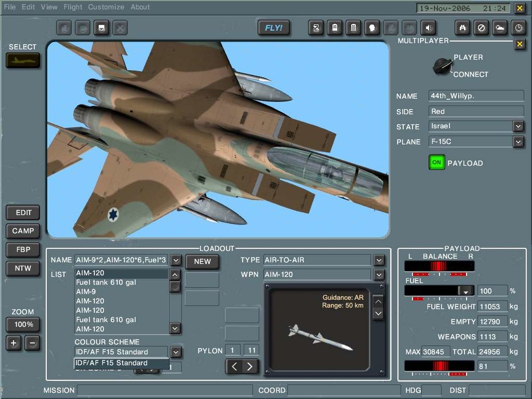Click the clock time settings icon
This screenshot has height=399, width=532.
point(518,27)
